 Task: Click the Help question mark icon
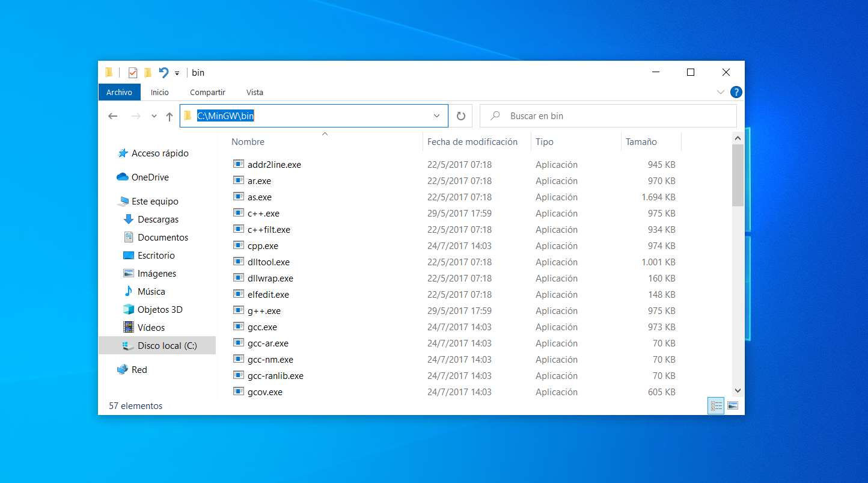click(x=736, y=92)
